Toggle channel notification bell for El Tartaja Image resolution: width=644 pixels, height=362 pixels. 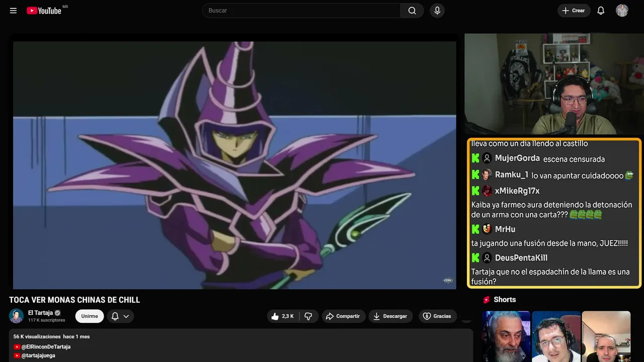[x=115, y=316]
